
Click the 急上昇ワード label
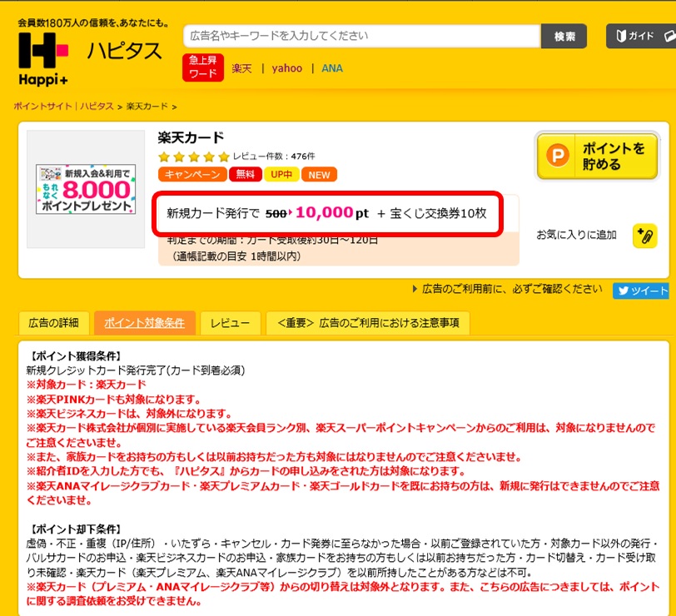click(x=203, y=67)
